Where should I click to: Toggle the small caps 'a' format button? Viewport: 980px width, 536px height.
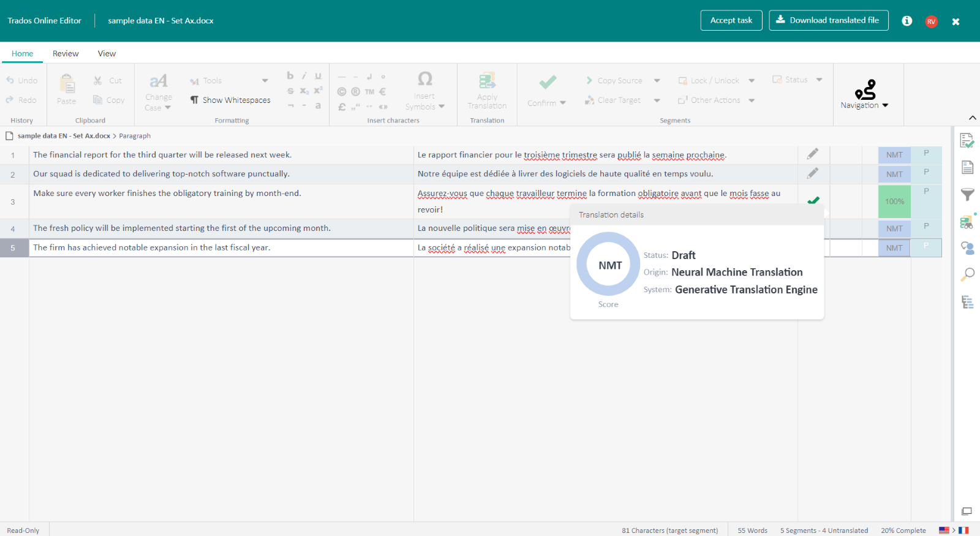318,105
